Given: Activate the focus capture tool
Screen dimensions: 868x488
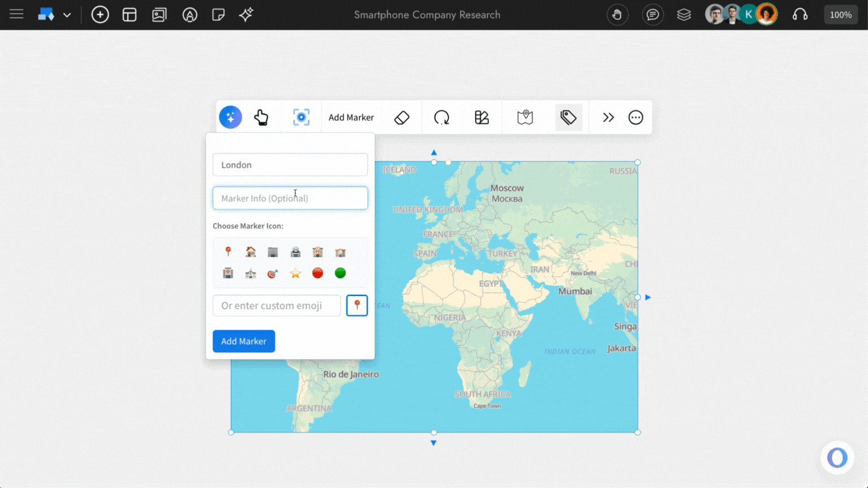Looking at the screenshot, I should (x=301, y=117).
